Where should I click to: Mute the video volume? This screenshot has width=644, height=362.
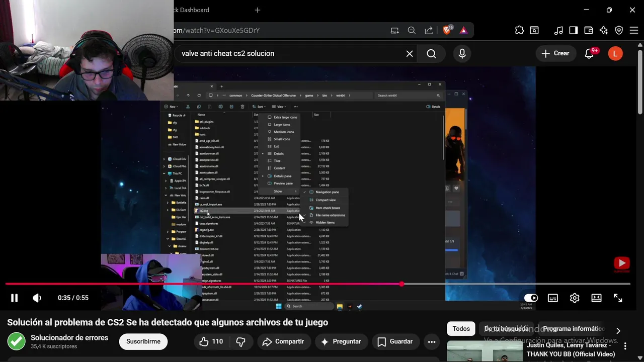[x=37, y=298]
